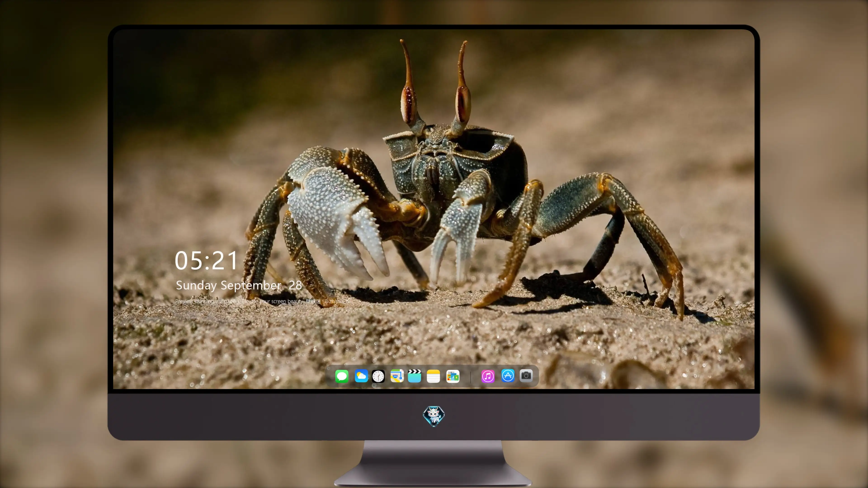Open the Clock app in the dock
Screen dimensions: 868x488
[x=378, y=376]
